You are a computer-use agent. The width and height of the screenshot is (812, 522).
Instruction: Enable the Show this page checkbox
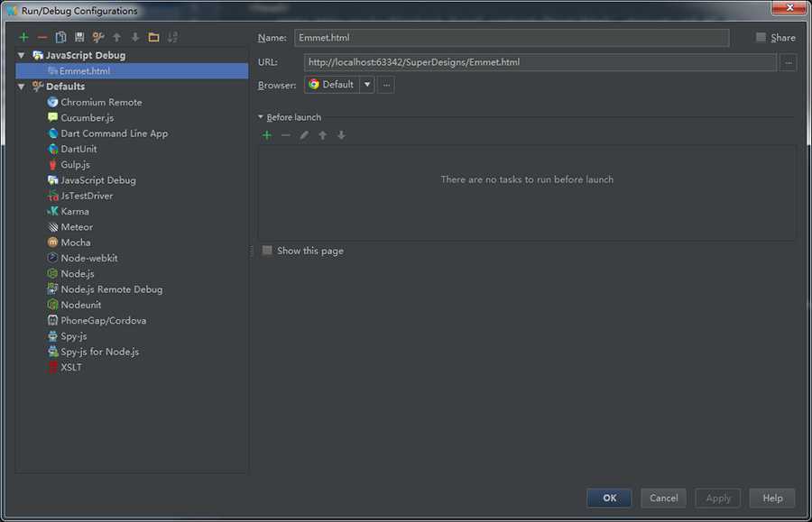267,251
